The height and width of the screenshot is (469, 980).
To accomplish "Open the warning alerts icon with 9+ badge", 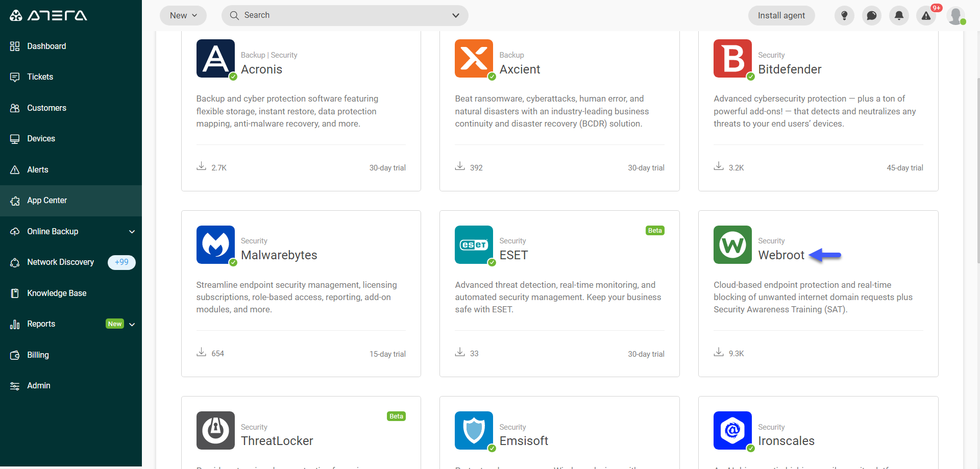I will (927, 15).
